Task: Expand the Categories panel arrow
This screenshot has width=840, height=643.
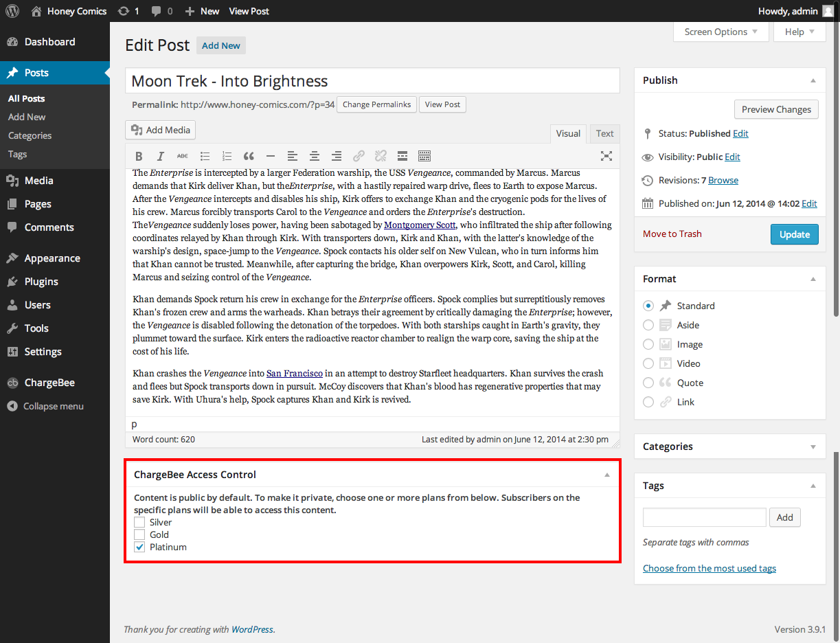Action: (x=813, y=447)
